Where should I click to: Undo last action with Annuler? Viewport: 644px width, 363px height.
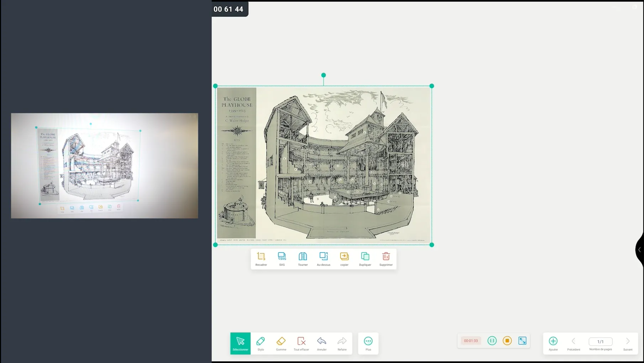[322, 343]
